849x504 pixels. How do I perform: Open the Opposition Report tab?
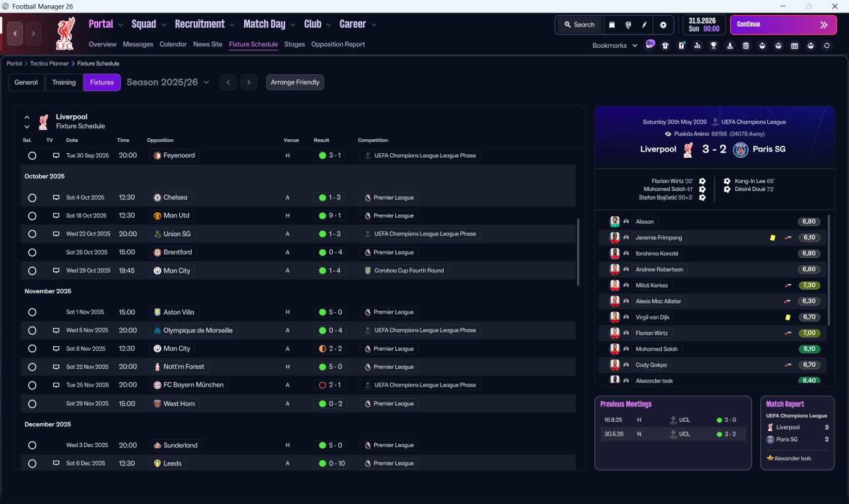[x=338, y=44]
